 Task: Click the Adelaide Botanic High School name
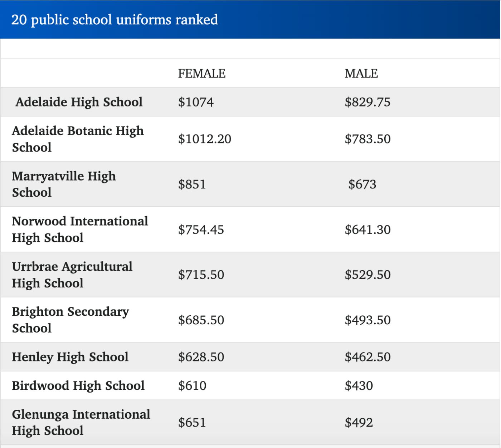pyautogui.click(x=78, y=139)
